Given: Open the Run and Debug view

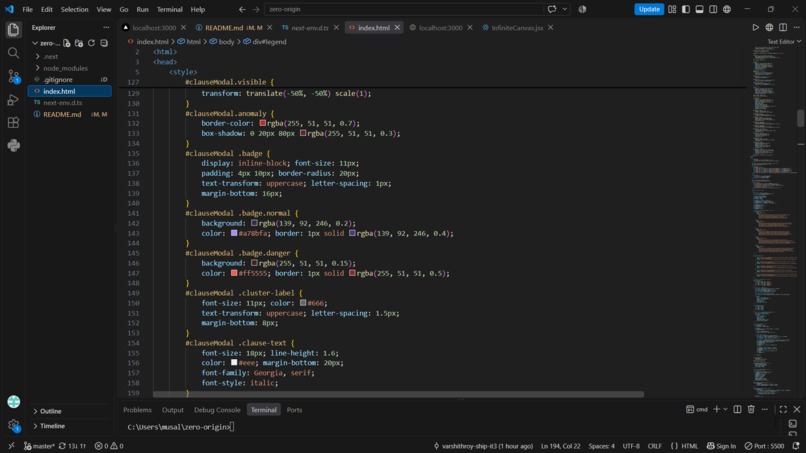Looking at the screenshot, I should click(13, 100).
